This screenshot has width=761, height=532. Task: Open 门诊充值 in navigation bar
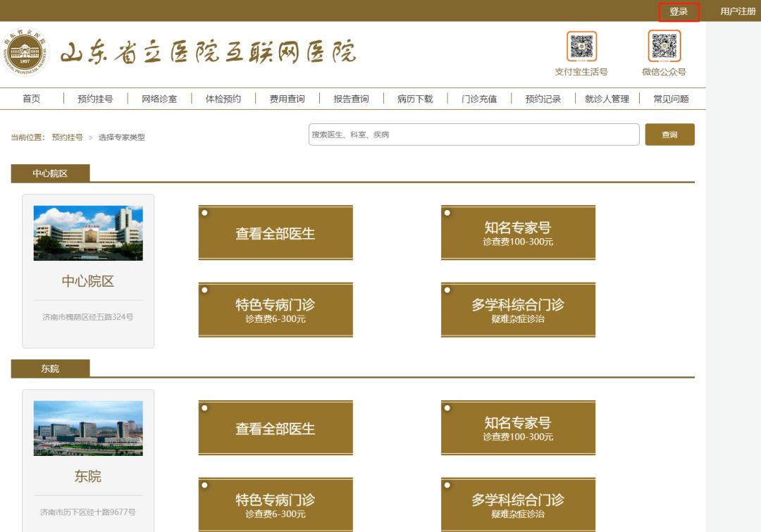tap(479, 99)
